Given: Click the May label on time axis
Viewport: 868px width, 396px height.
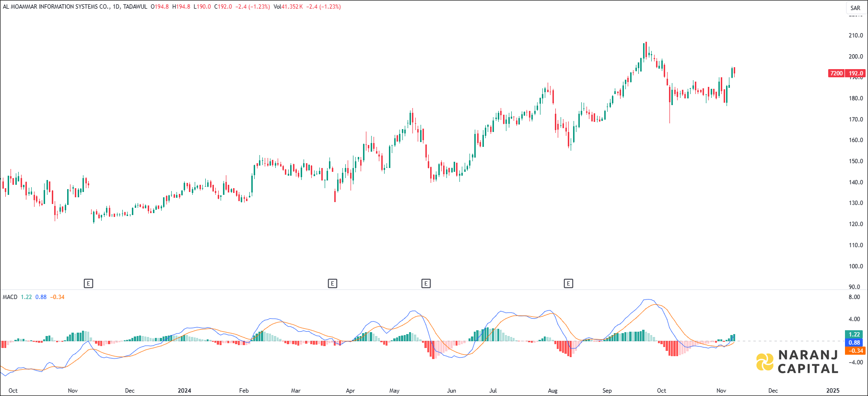Looking at the screenshot, I should [394, 391].
